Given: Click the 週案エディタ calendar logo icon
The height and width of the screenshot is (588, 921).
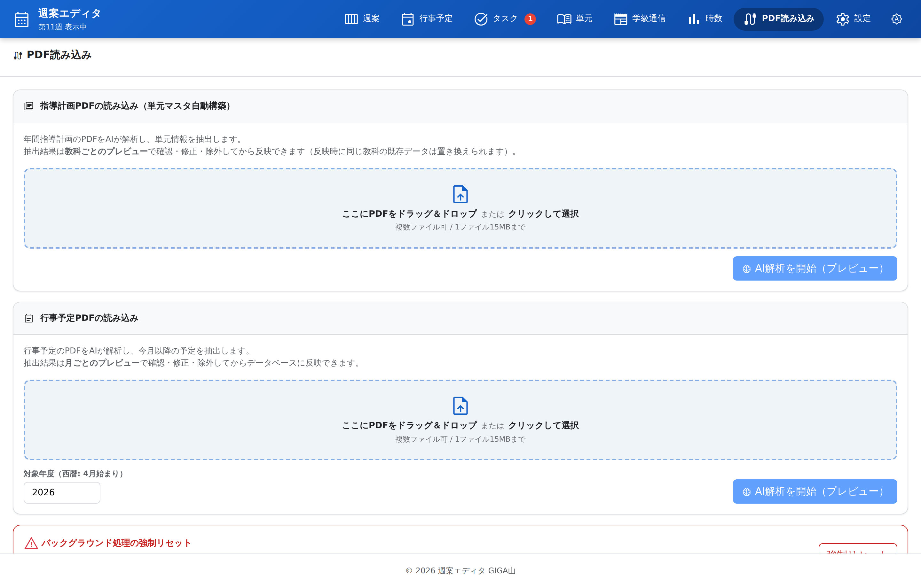Looking at the screenshot, I should [x=21, y=19].
